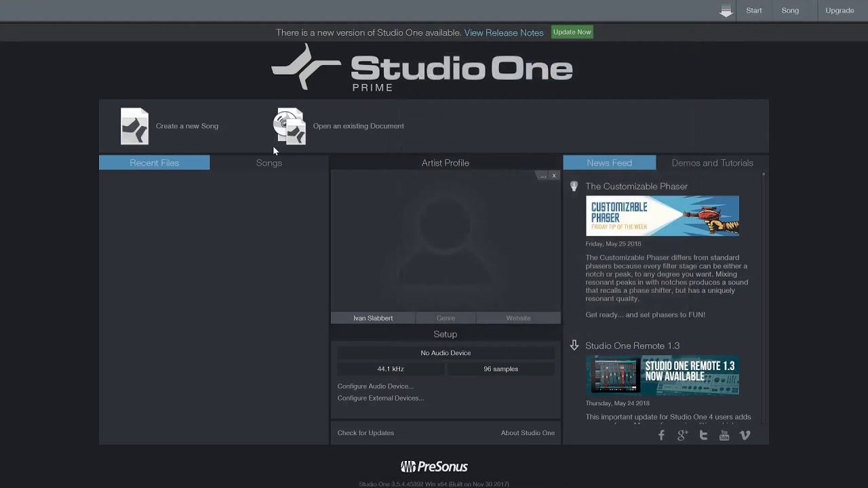Click the Artist Profile heading
The image size is (868, 488).
click(x=446, y=163)
